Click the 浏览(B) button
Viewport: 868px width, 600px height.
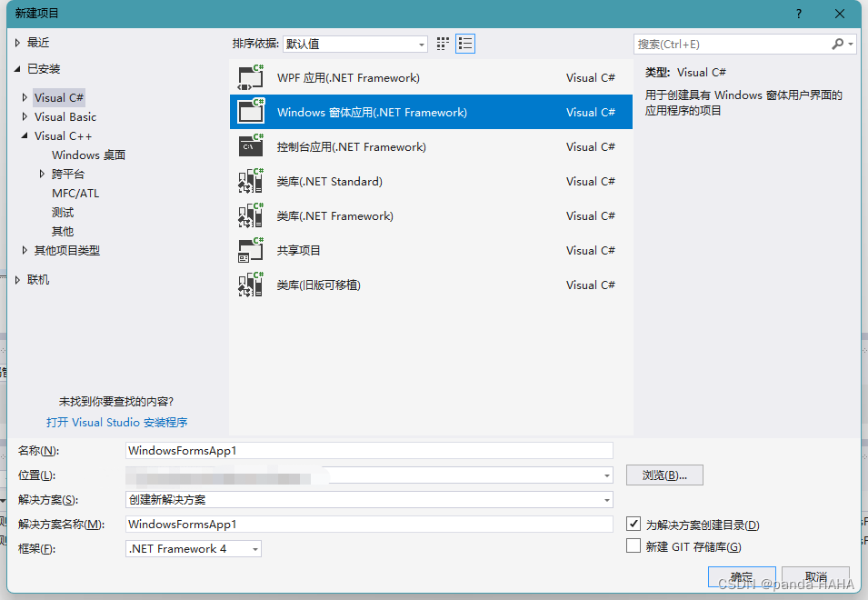click(663, 475)
